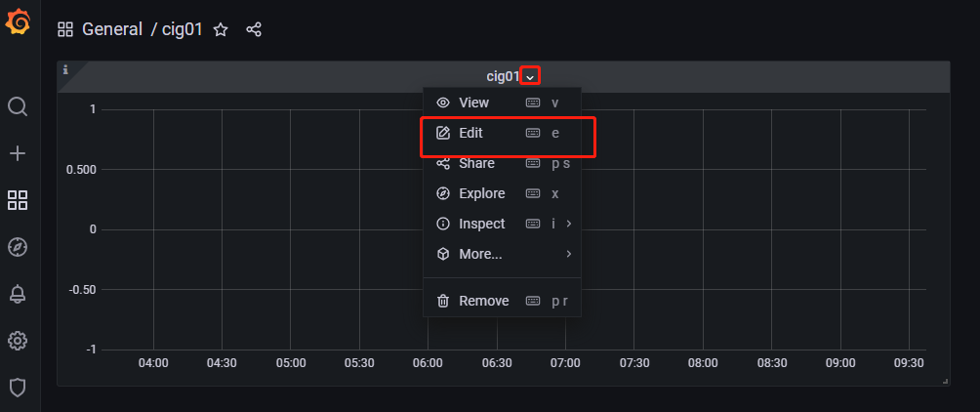Open the Dashboards grid icon in sidebar
Image resolution: width=980 pixels, height=412 pixels.
click(x=18, y=200)
